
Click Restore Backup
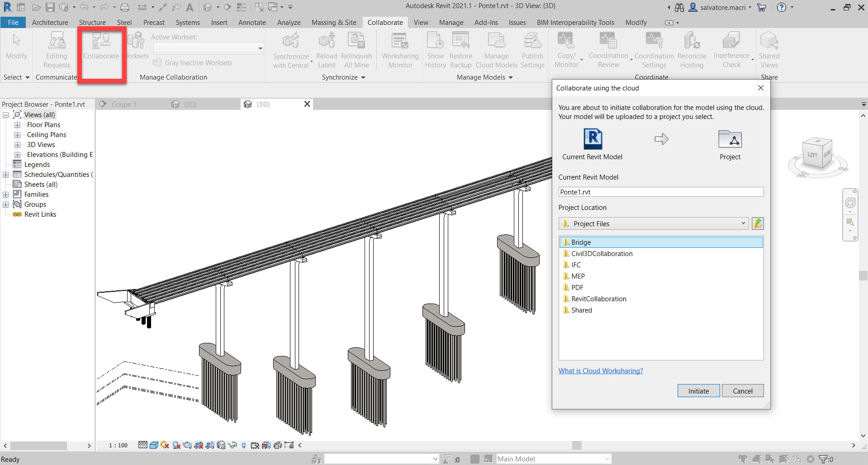coord(461,50)
